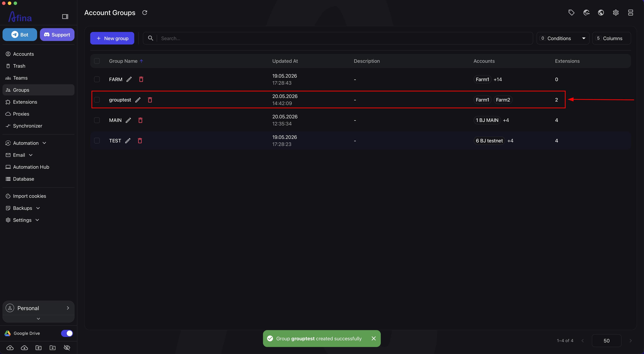The image size is (644, 354).
Task: Click the search magnifier icon
Action: [150, 38]
